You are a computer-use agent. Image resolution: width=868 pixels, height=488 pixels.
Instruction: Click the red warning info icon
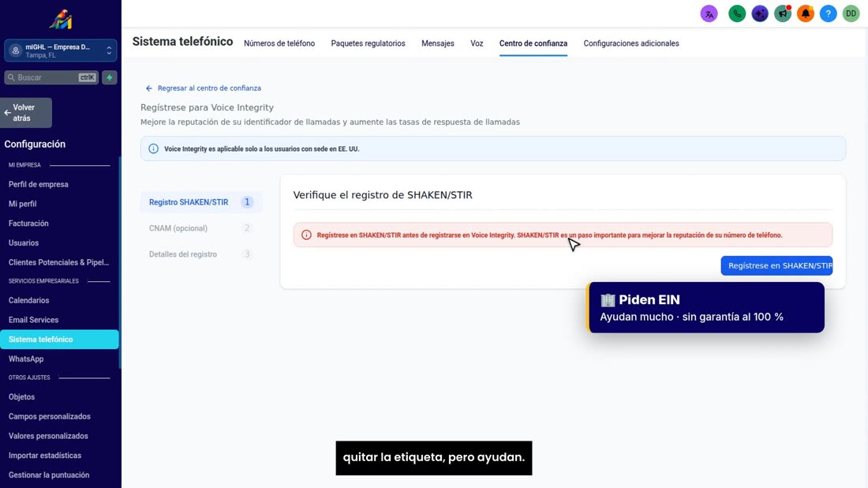click(x=306, y=235)
